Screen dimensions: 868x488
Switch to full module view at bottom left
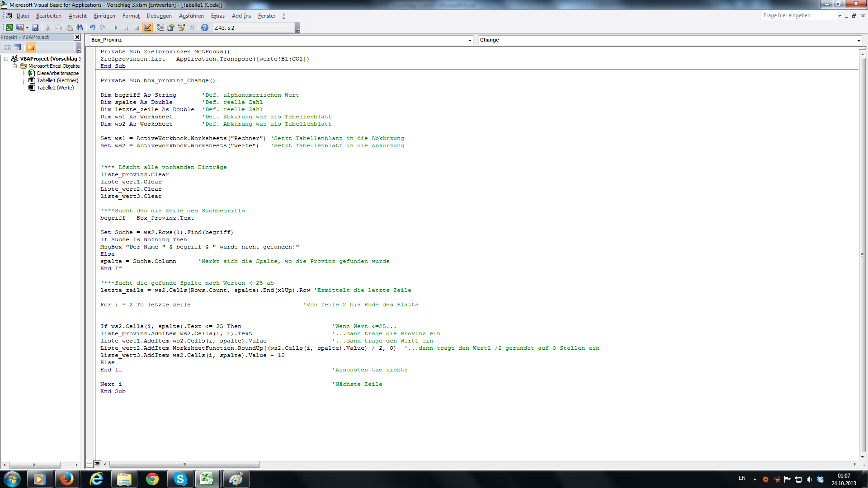pos(97,464)
